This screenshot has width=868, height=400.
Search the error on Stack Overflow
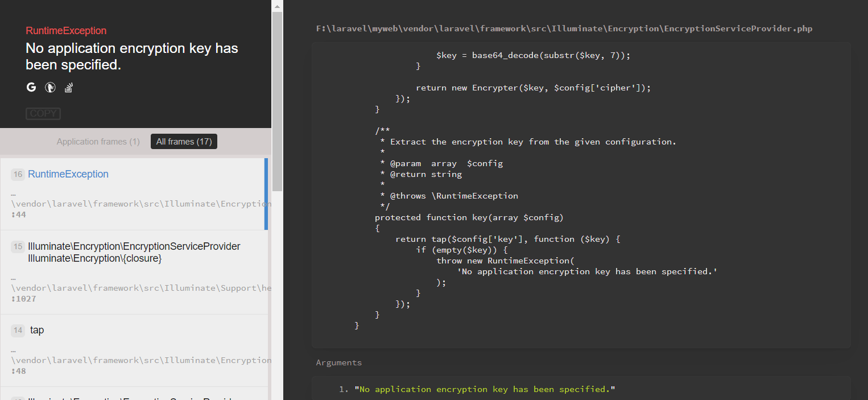tap(68, 86)
